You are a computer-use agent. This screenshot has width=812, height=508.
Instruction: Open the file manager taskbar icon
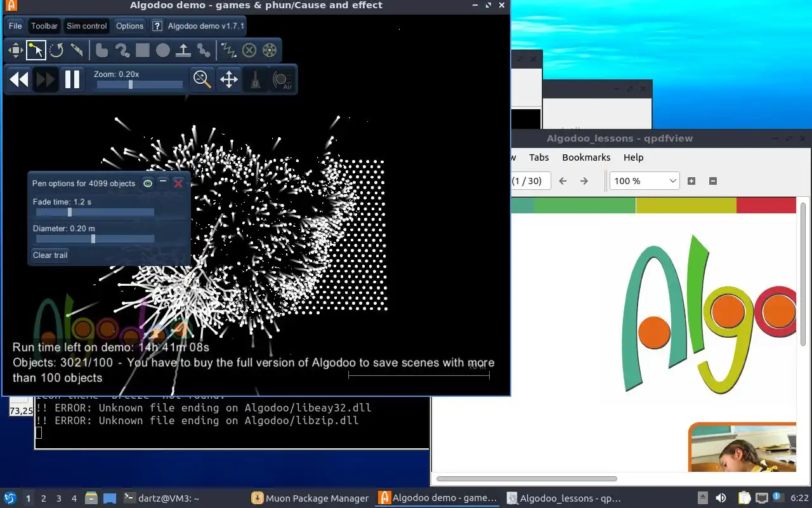(x=91, y=498)
